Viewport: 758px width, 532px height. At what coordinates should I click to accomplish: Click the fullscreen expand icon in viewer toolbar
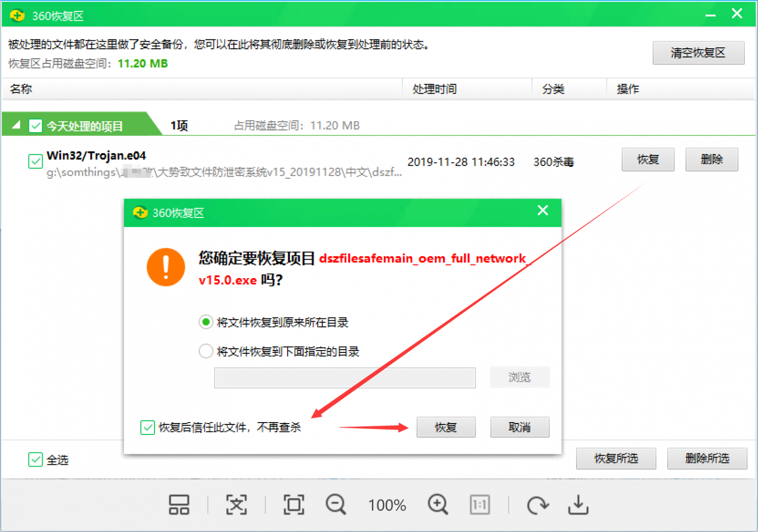tap(236, 505)
